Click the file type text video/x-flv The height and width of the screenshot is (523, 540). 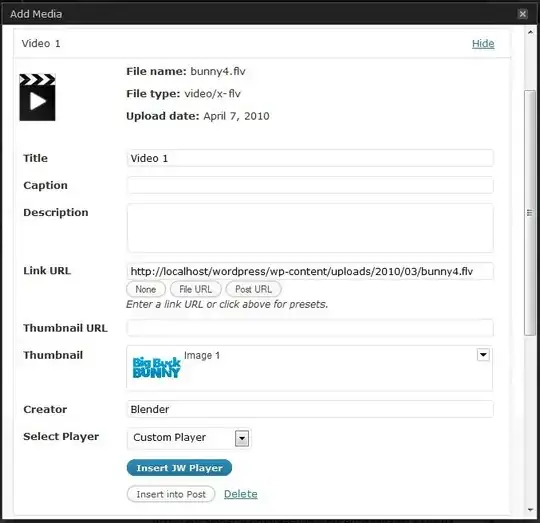click(x=212, y=94)
